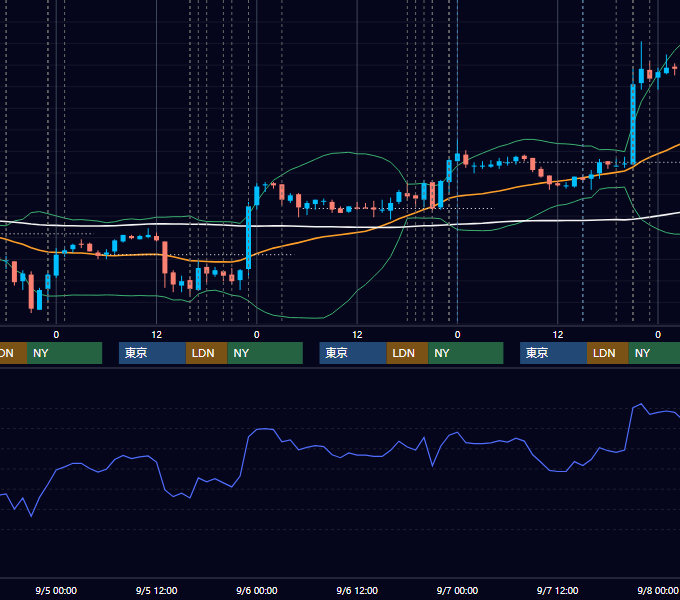
Task: Select the 9/6 LDN session block
Action: (x=407, y=353)
